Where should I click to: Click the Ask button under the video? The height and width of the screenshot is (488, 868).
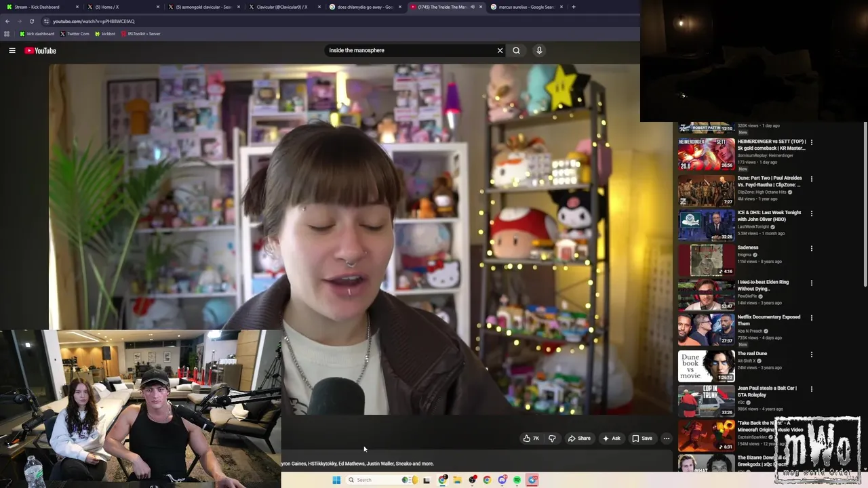tap(611, 439)
